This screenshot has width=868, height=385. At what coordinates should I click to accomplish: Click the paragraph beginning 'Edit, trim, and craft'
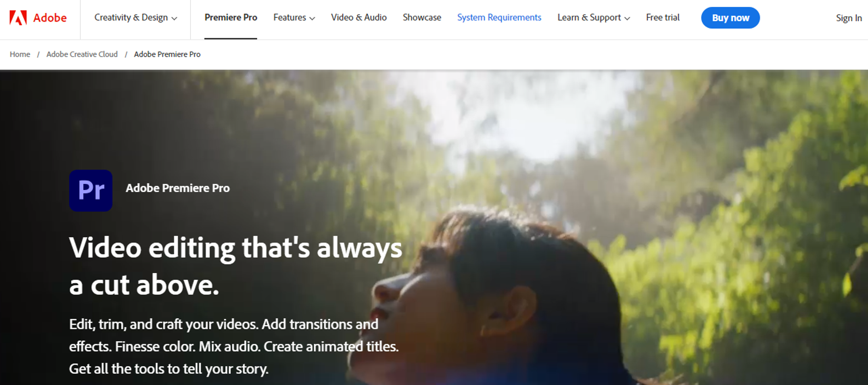coord(234,346)
